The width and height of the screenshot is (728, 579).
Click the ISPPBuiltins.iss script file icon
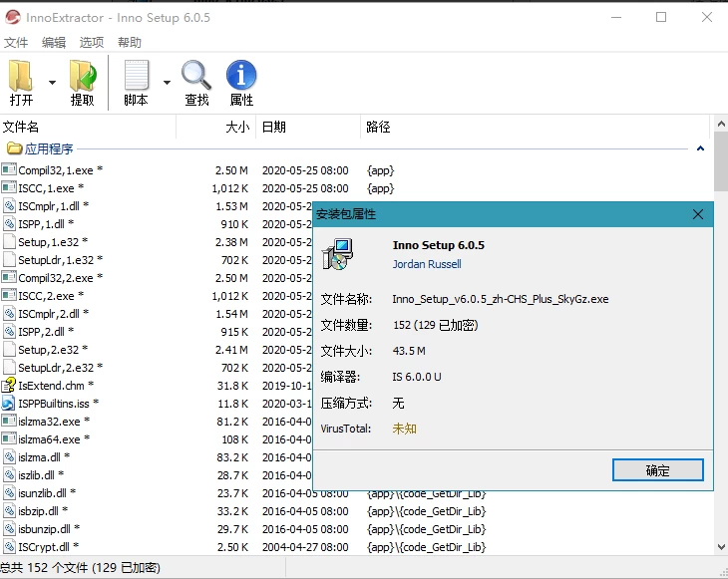coord(9,404)
